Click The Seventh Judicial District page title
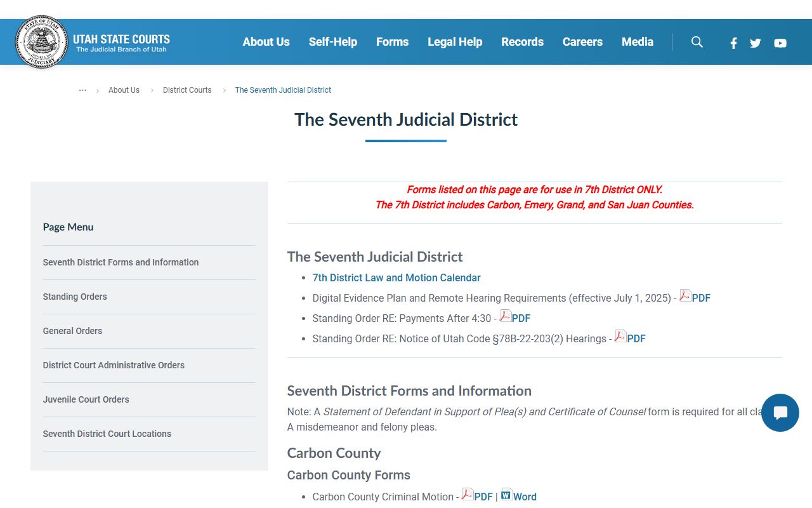This screenshot has height=508, width=812. click(406, 119)
